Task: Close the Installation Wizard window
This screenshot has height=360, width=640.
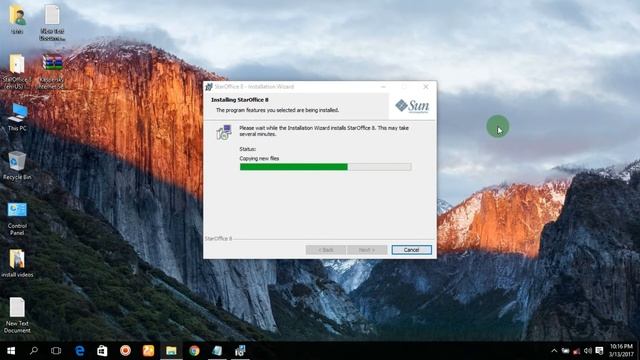Action: point(426,87)
